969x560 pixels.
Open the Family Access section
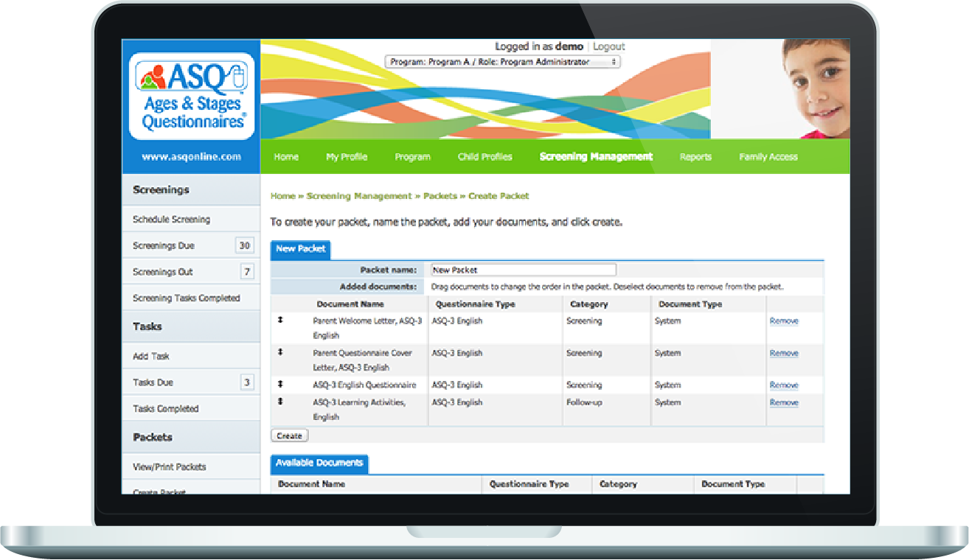768,156
